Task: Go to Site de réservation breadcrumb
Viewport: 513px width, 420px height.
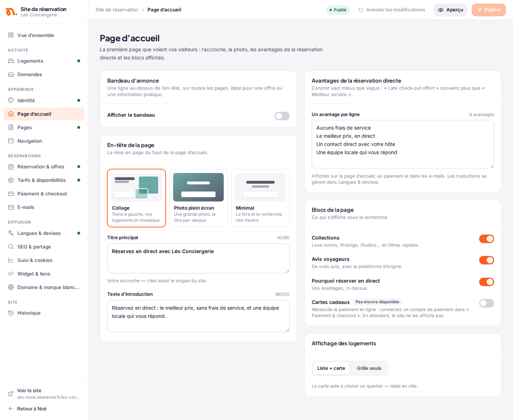Action: point(117,10)
